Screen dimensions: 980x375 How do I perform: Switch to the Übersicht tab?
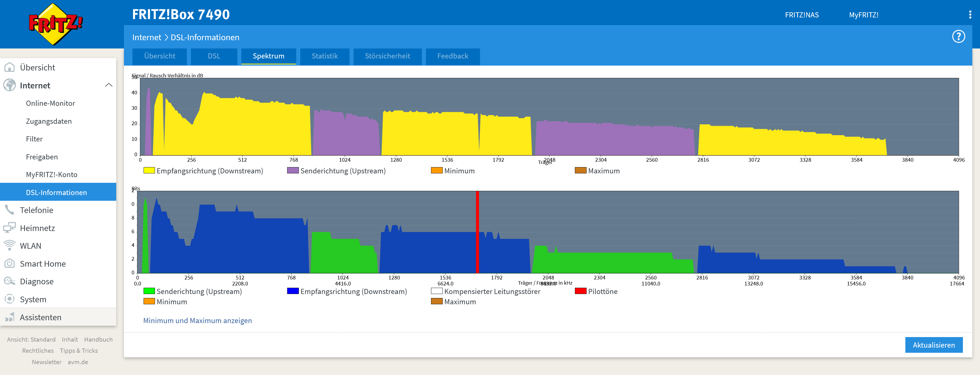tap(160, 56)
